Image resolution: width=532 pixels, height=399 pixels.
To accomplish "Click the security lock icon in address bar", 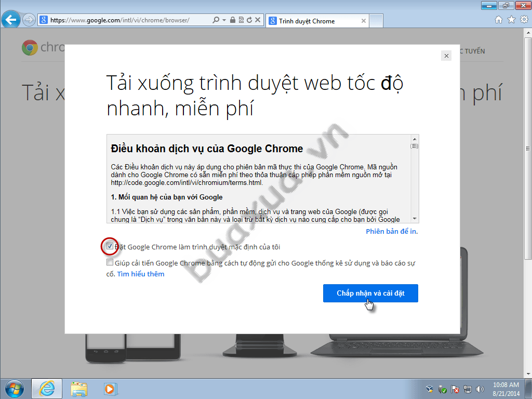I will (x=232, y=20).
